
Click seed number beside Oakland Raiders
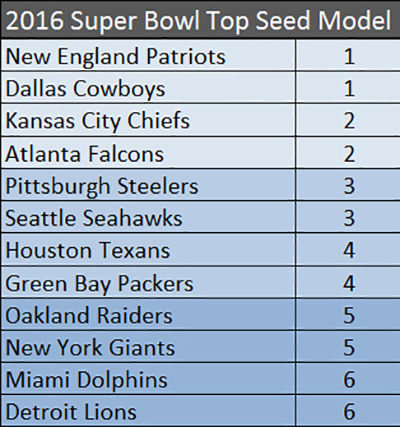click(348, 314)
